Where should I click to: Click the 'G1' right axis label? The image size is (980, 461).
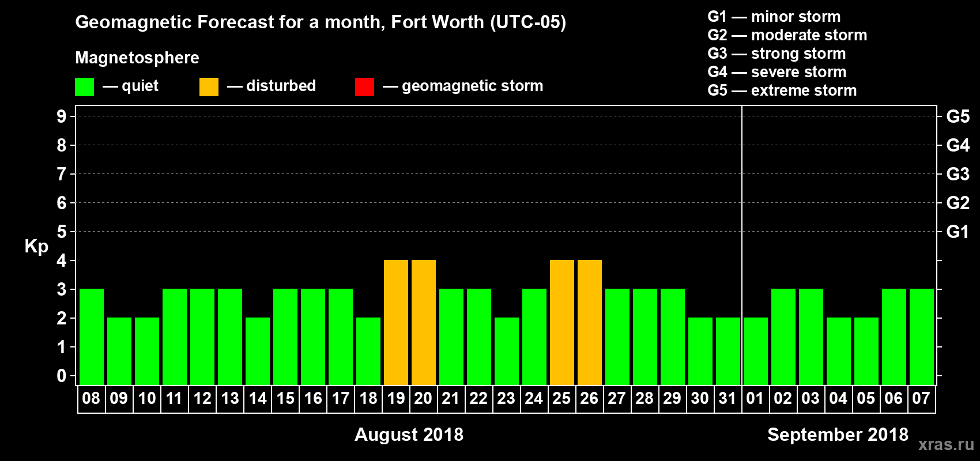[958, 232]
